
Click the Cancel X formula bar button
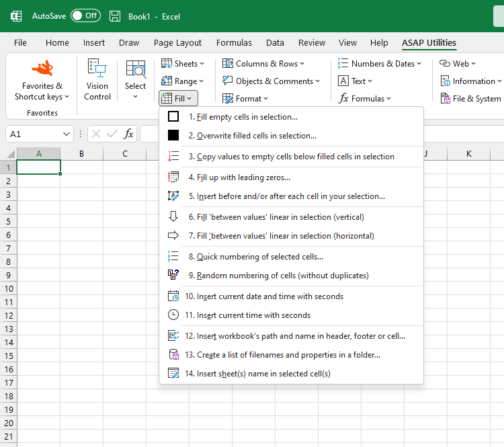96,134
